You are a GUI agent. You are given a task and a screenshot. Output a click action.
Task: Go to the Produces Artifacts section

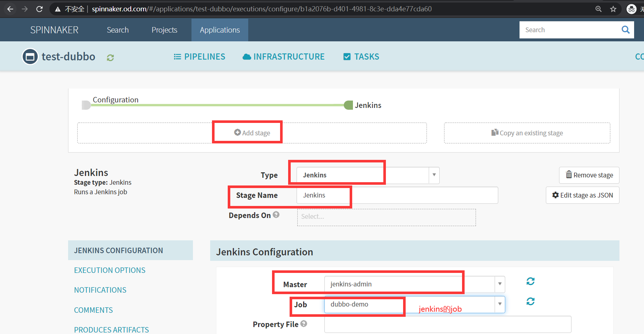111,330
